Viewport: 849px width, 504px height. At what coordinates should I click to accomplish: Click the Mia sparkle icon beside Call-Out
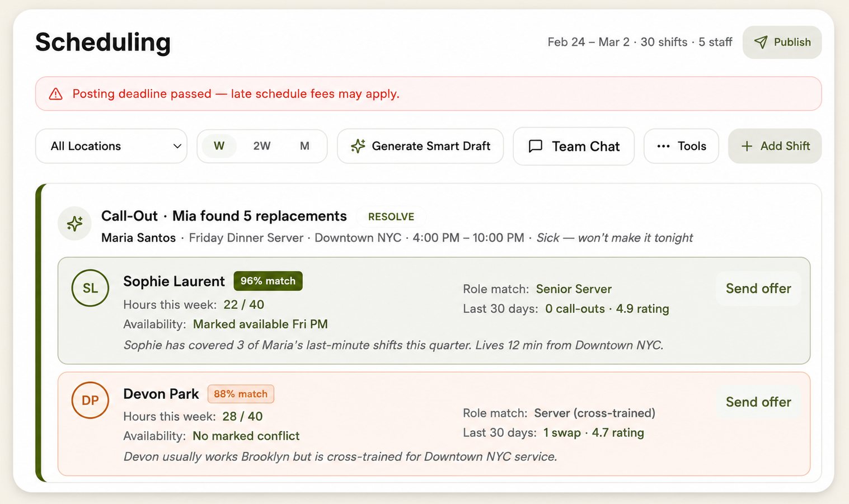pyautogui.click(x=74, y=224)
